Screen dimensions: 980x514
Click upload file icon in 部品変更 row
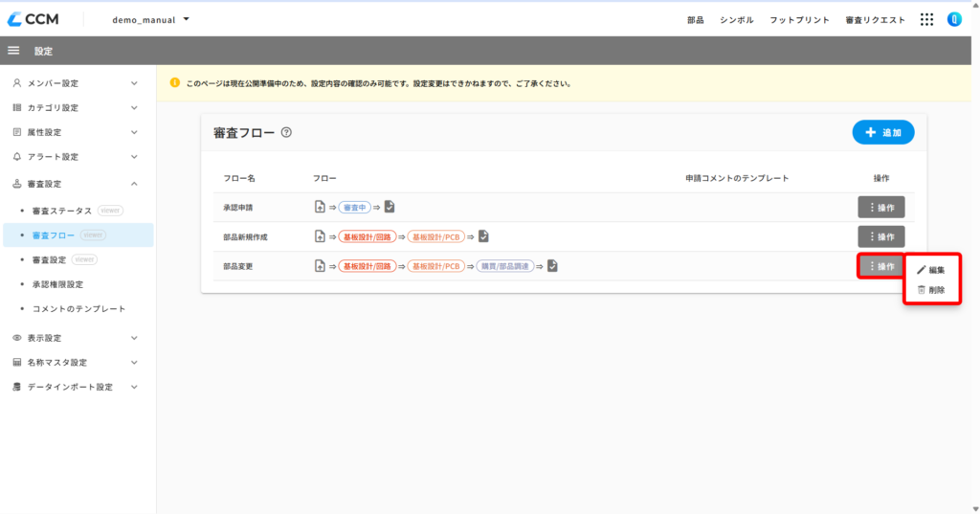[320, 266]
